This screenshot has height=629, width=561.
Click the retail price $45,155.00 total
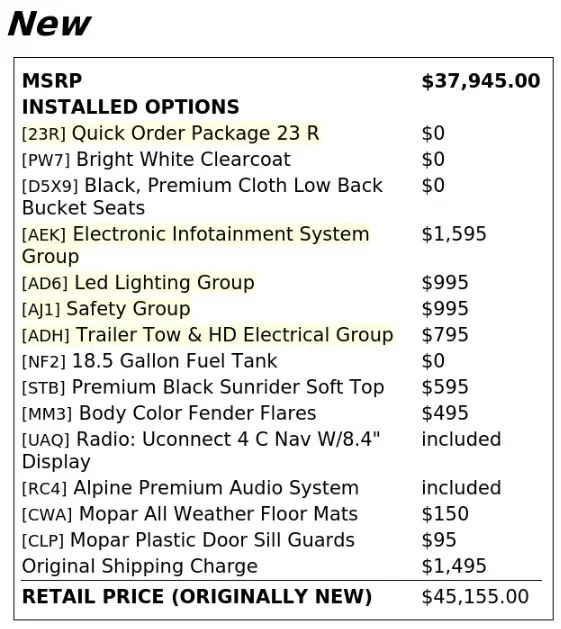475,597
